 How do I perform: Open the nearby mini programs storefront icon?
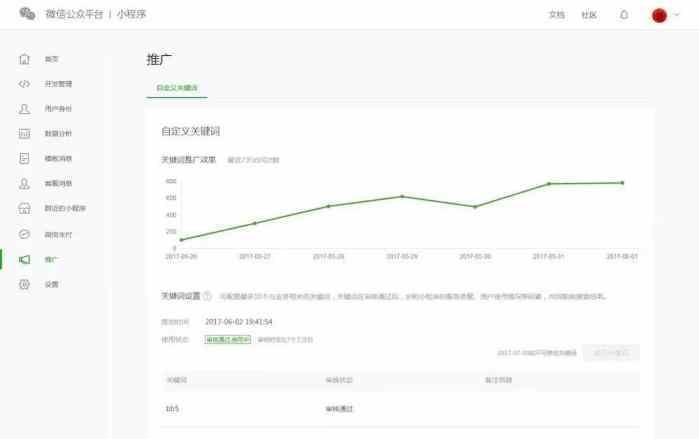pos(25,208)
